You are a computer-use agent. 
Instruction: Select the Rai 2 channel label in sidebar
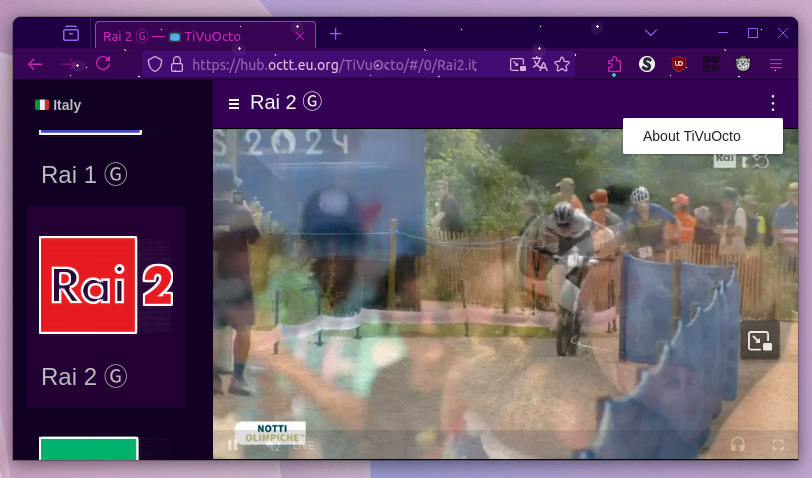[x=84, y=376]
